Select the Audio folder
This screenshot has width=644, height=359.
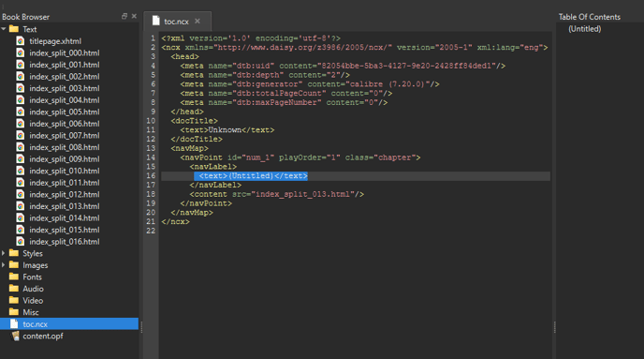[33, 289]
